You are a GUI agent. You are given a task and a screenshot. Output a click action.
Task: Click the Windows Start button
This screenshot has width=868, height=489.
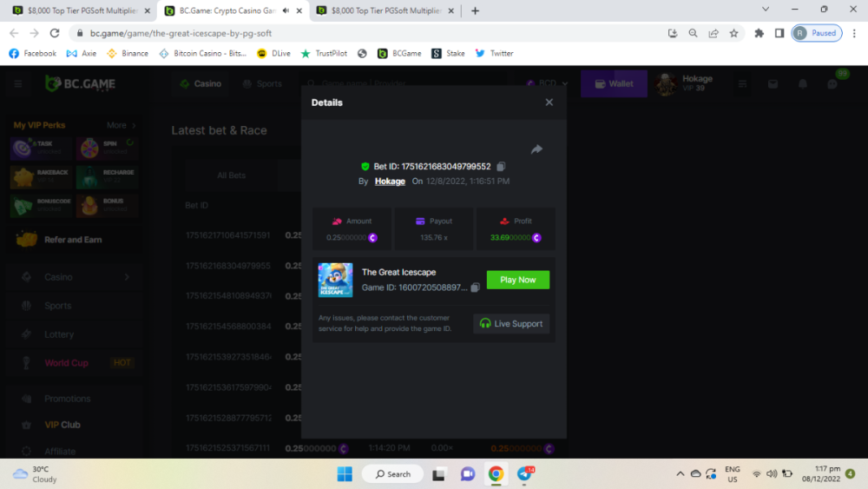coord(345,473)
